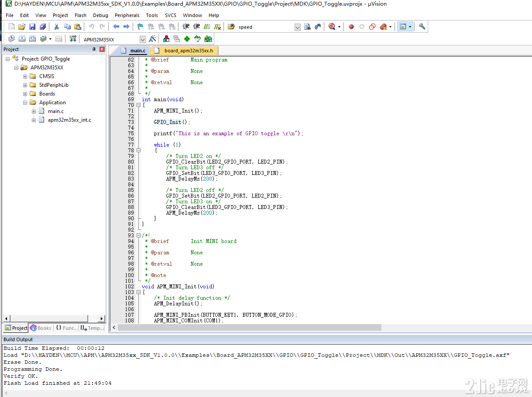Open the SVCS menu
This screenshot has width=532, height=397.
click(x=171, y=15)
